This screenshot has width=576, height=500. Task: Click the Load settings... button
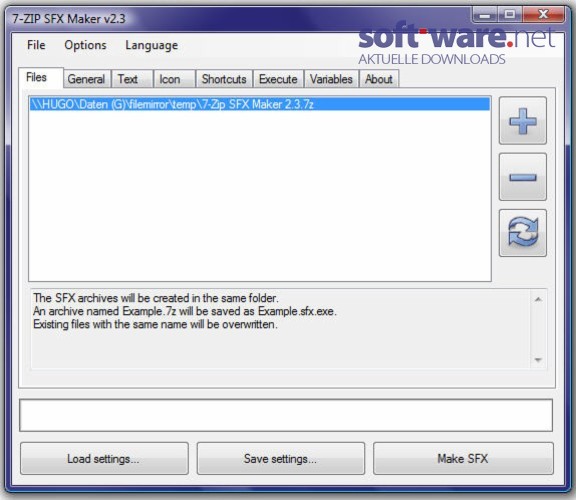[x=104, y=458]
